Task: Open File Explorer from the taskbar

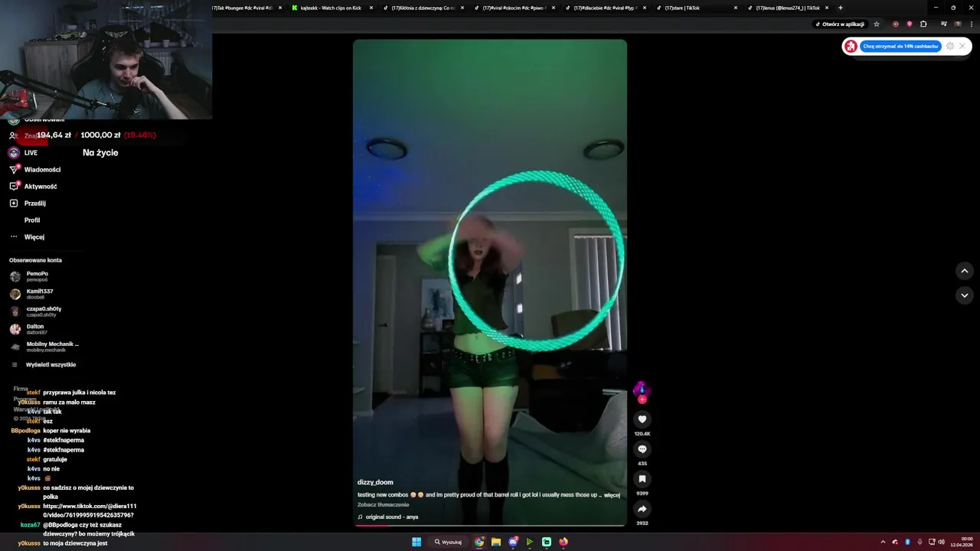Action: [496, 542]
